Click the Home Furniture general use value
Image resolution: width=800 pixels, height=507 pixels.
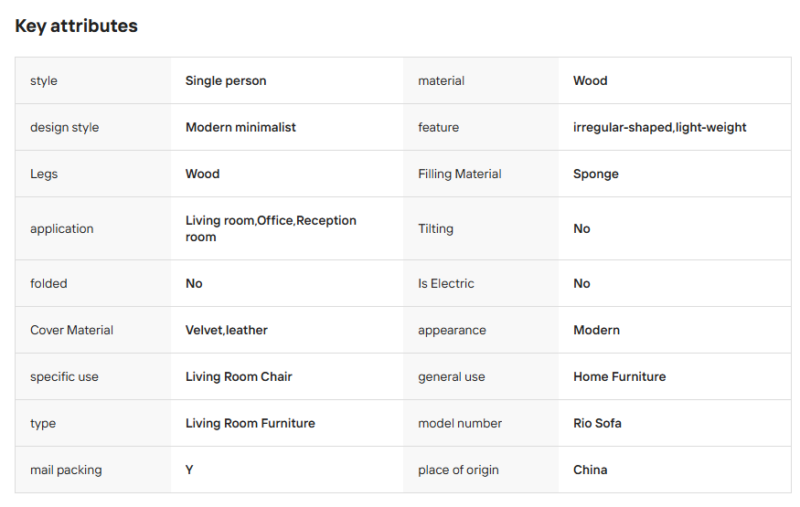point(619,376)
